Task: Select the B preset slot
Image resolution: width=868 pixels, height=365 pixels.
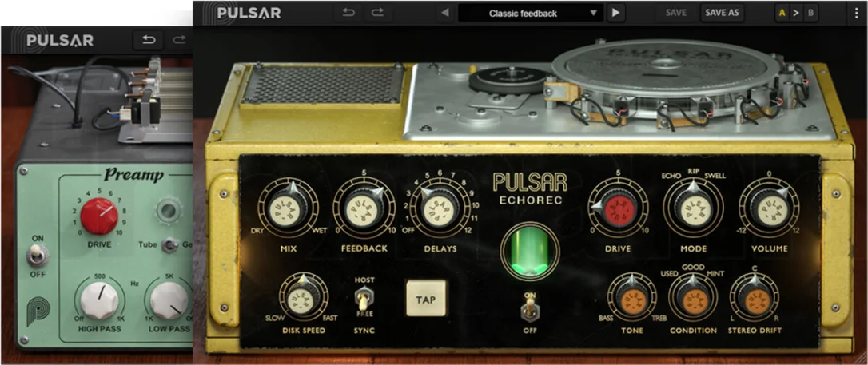Action: (811, 13)
